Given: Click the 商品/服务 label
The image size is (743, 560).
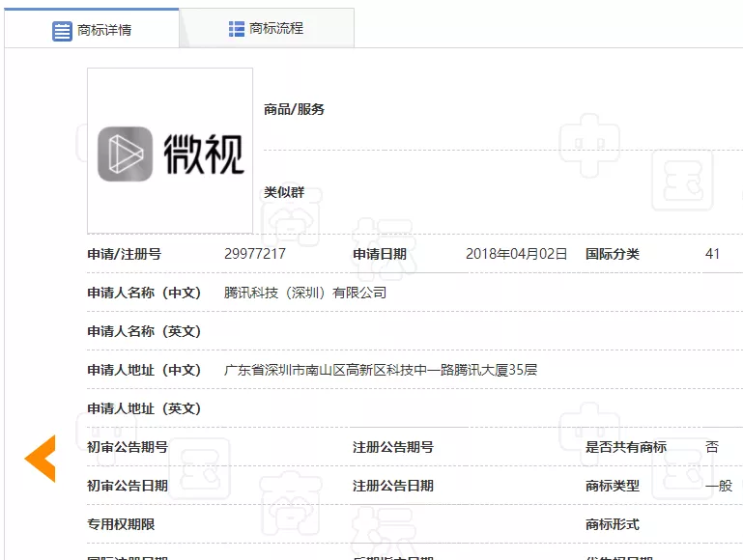Looking at the screenshot, I should pyautogui.click(x=294, y=109).
